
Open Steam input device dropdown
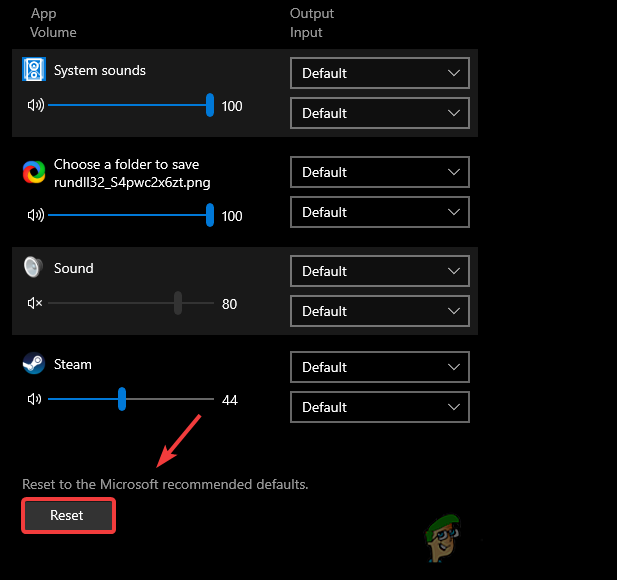pos(380,407)
